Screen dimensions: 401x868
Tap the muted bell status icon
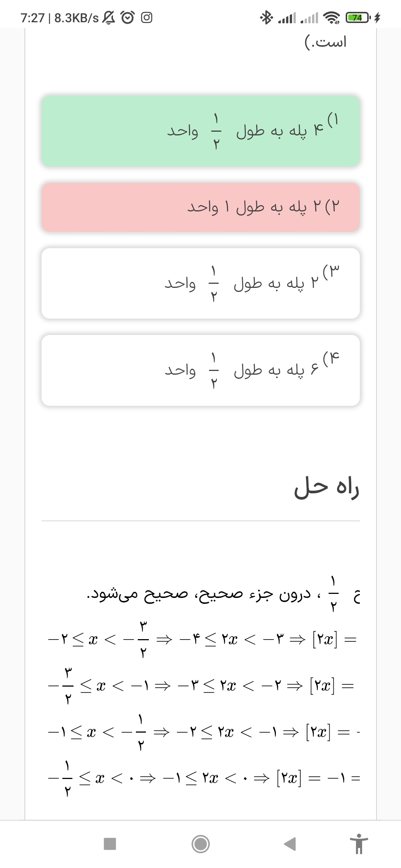tap(108, 17)
